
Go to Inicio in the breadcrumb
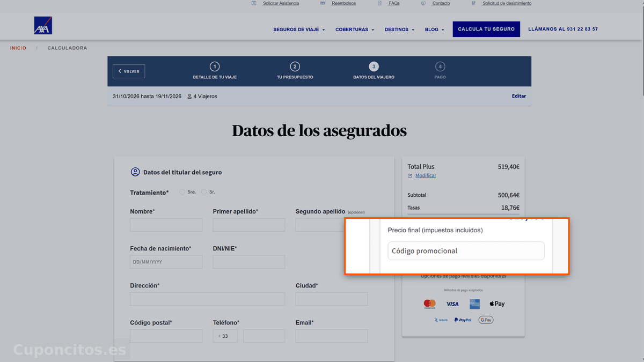18,48
